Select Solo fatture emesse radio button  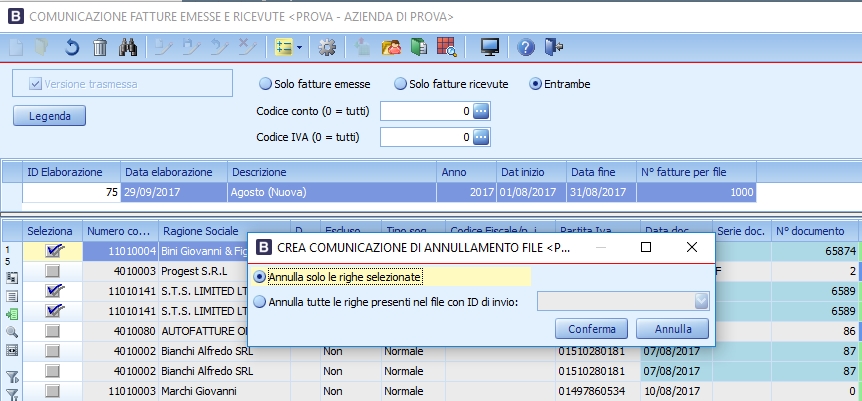tap(266, 84)
